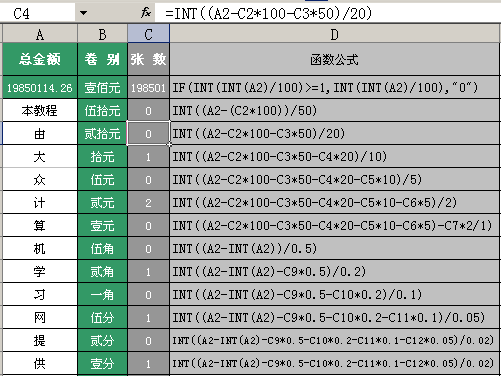
Task: Select the 习 cell in column A
Action: point(40,294)
